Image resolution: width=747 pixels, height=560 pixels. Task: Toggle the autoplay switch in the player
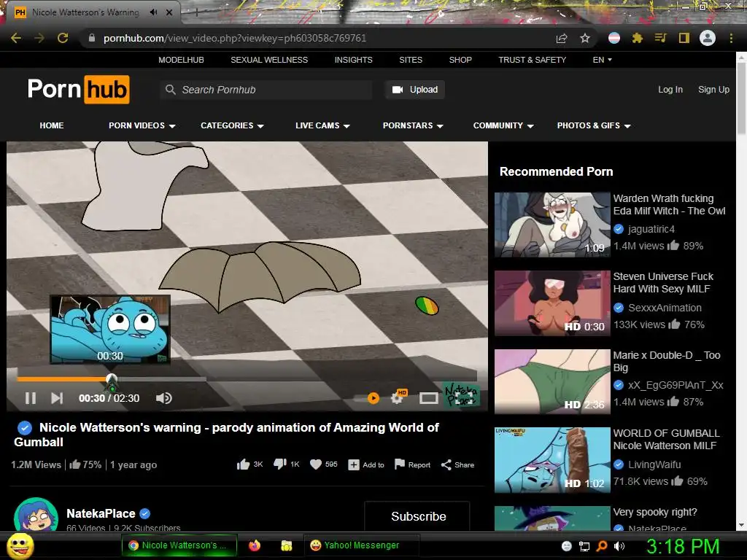pos(368,398)
